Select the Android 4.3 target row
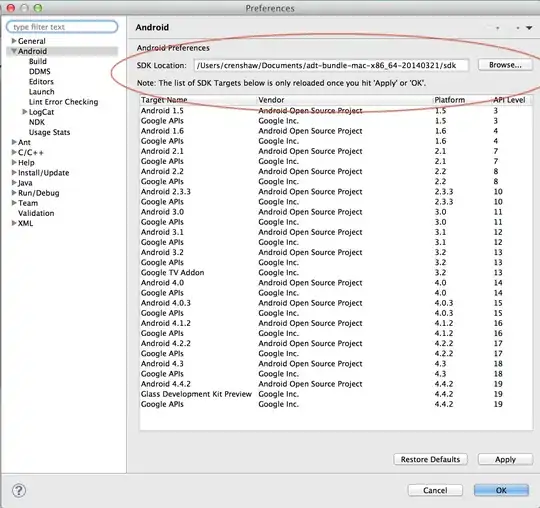 coord(336,364)
